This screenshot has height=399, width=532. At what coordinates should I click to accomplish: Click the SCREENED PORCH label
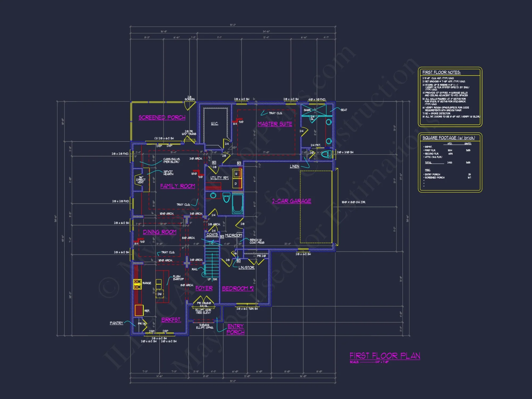tap(162, 117)
